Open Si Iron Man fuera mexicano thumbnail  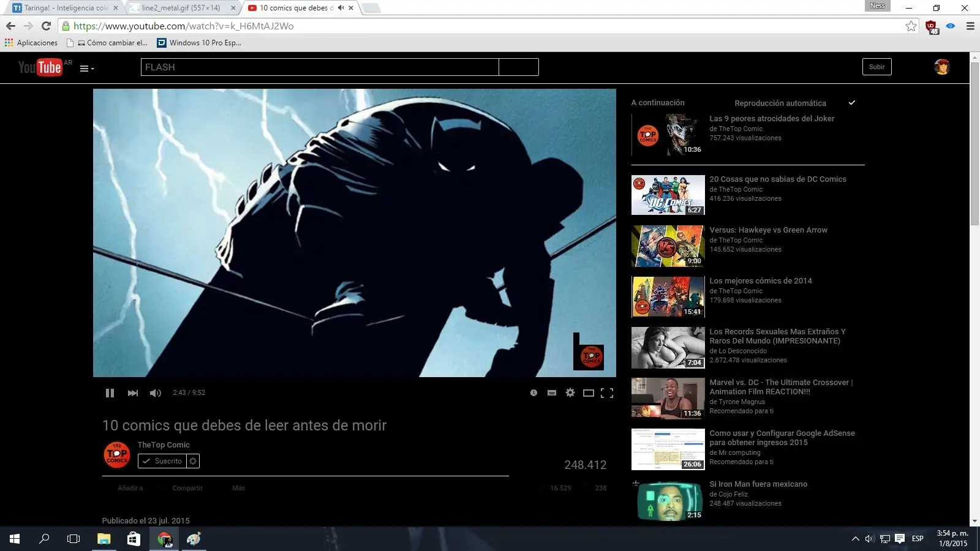(x=668, y=500)
